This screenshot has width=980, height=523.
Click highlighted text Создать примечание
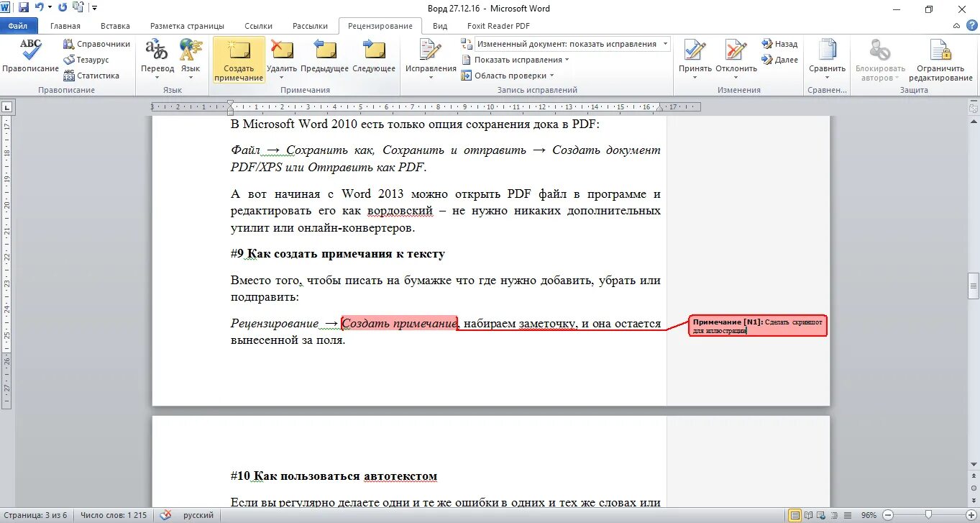click(400, 324)
